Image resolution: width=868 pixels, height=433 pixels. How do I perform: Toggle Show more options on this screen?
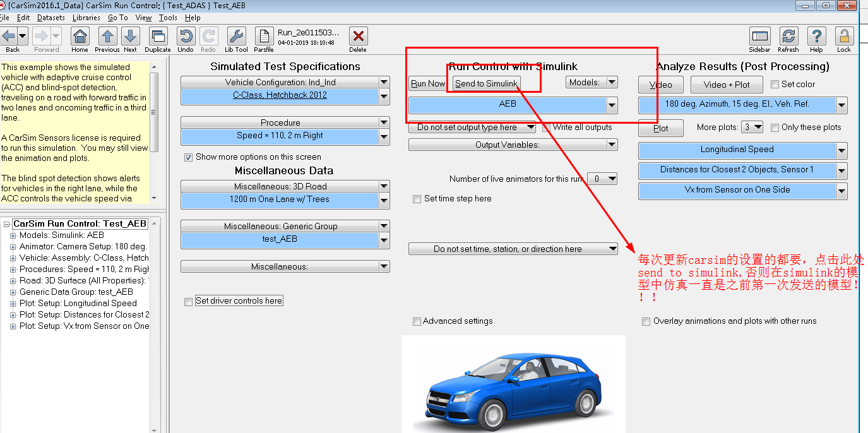coord(188,157)
